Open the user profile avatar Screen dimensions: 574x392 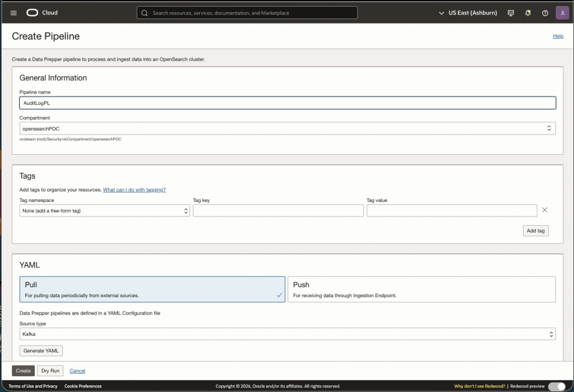tap(562, 13)
